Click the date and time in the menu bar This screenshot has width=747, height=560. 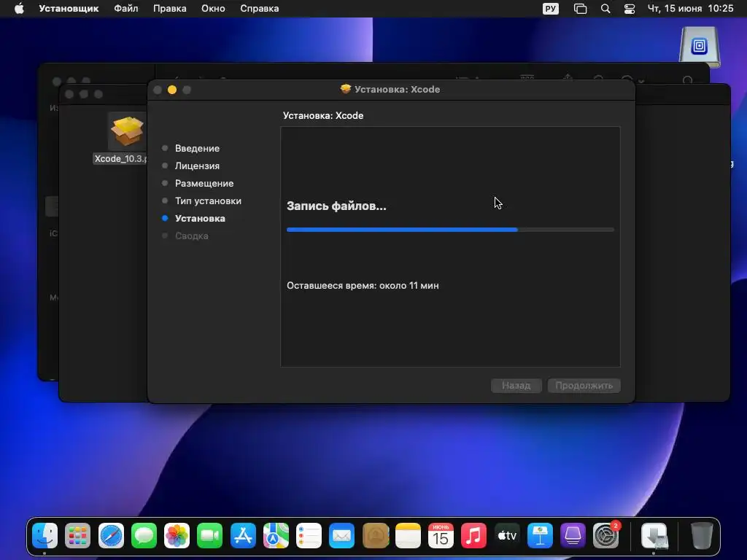tap(690, 9)
